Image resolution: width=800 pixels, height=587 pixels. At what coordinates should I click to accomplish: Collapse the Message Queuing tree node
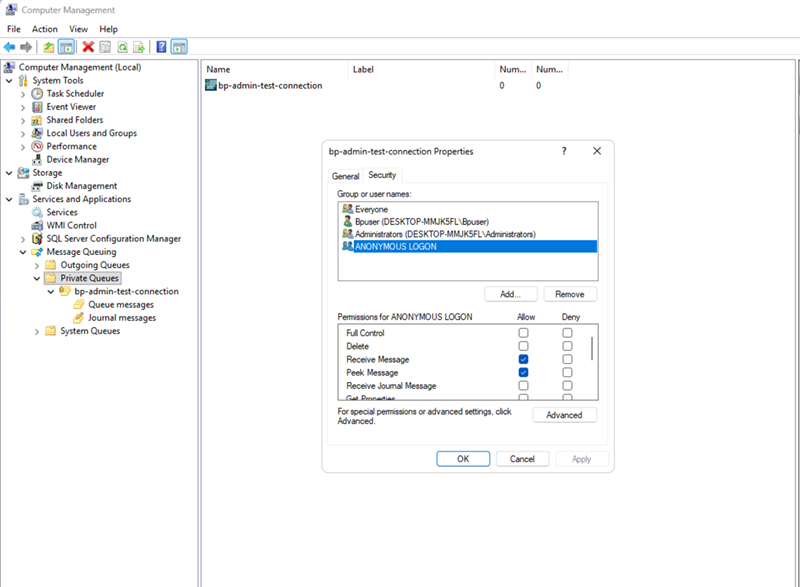click(x=24, y=252)
